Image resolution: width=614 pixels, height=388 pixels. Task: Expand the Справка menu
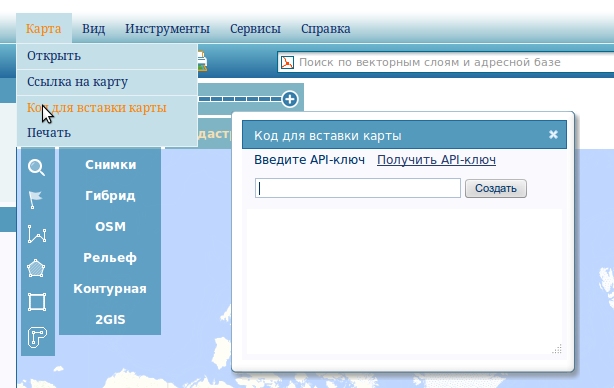point(325,29)
